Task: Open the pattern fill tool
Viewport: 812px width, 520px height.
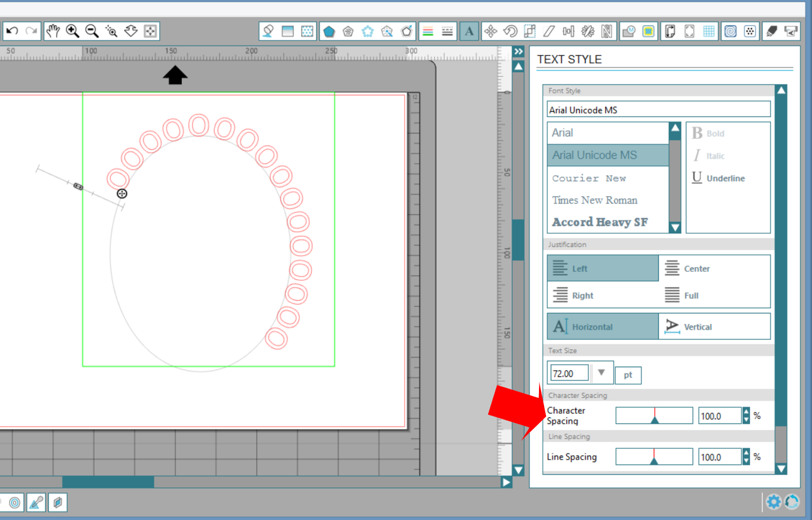Action: 308,31
